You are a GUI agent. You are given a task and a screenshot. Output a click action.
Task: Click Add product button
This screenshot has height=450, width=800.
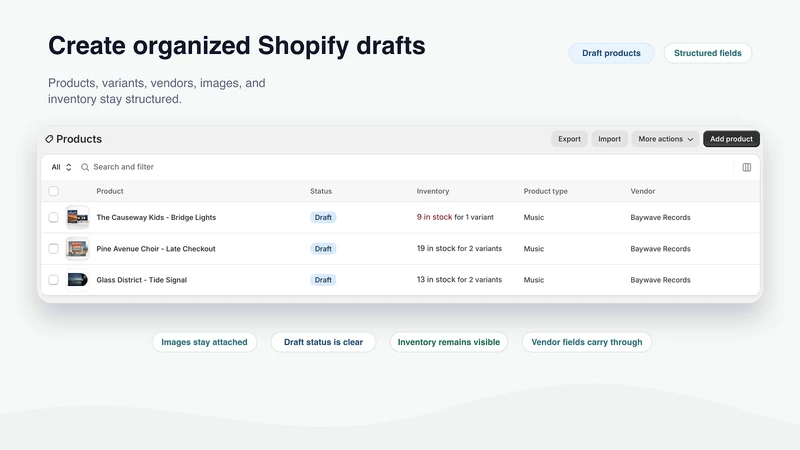coord(731,139)
